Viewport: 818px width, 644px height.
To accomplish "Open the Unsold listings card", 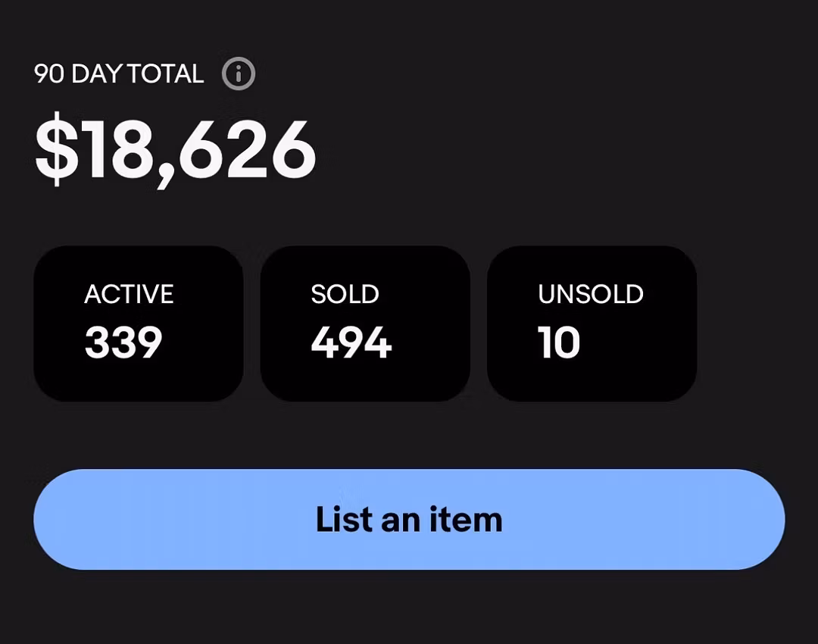I will (592, 324).
